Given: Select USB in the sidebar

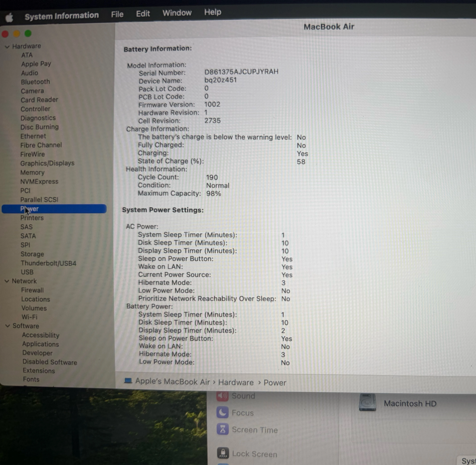Looking at the screenshot, I should click(27, 272).
